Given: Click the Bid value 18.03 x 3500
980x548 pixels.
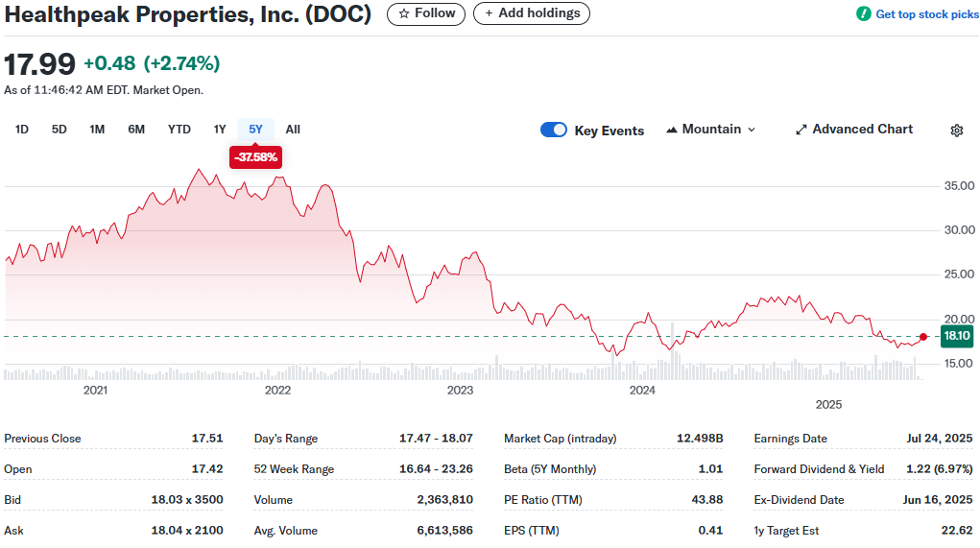Looking at the screenshot, I should (187, 499).
